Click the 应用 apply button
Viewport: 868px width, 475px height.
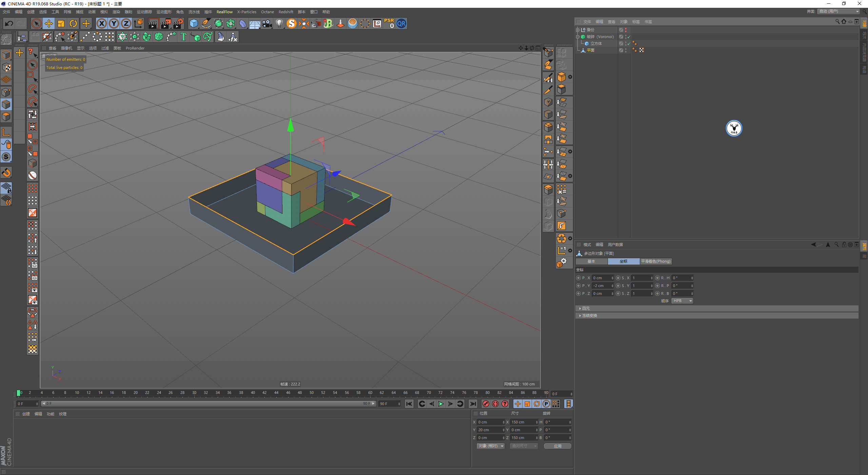click(557, 446)
